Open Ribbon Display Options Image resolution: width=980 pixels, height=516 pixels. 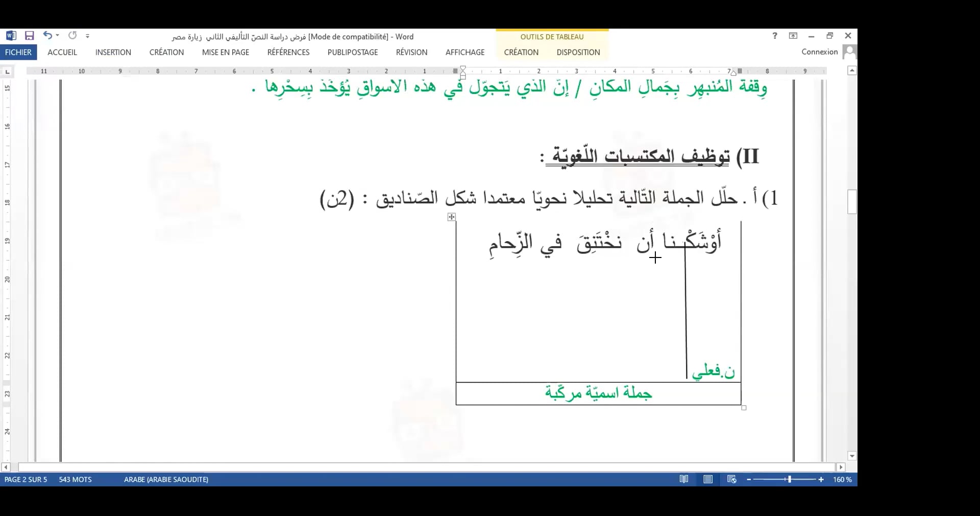[793, 36]
